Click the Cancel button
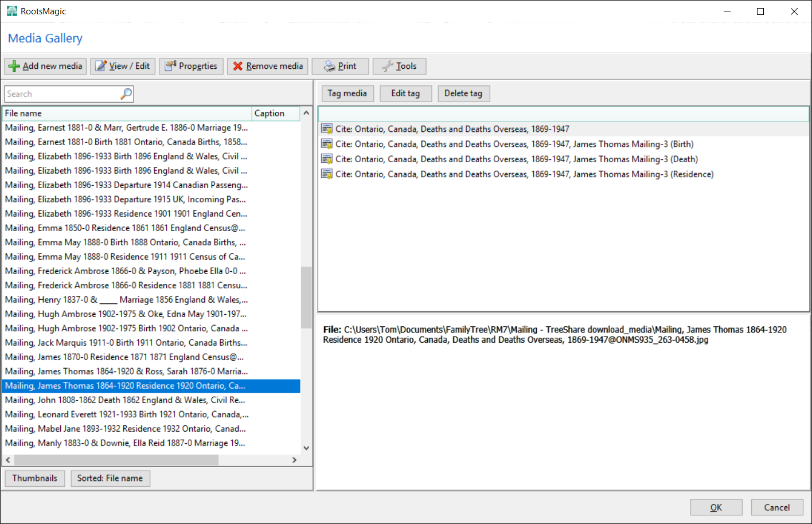This screenshot has height=524, width=812. pyautogui.click(x=777, y=507)
